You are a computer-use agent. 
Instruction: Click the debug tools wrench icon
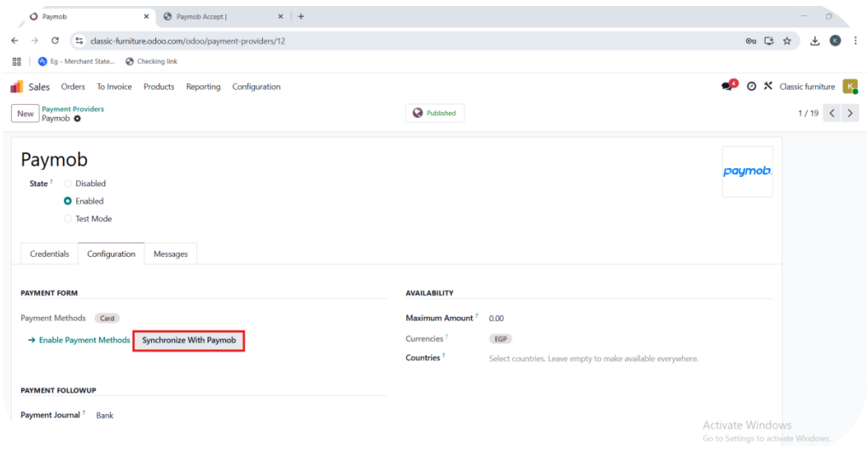[x=767, y=86]
